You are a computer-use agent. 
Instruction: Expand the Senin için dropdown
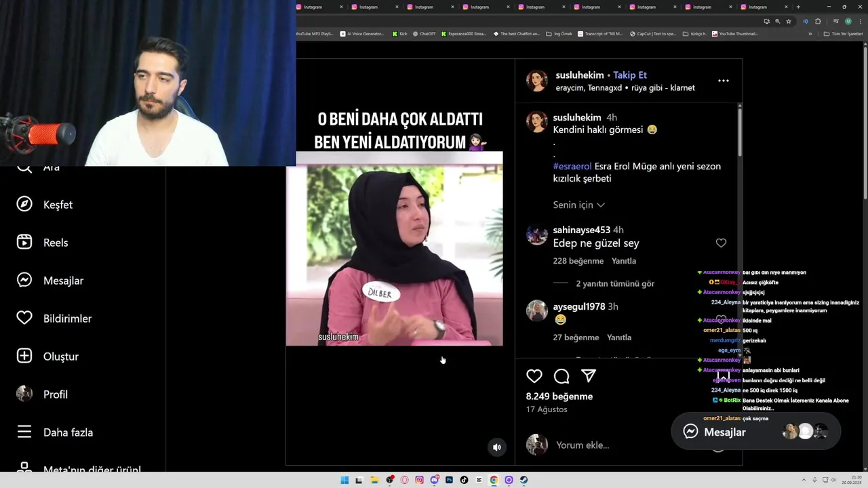(579, 205)
